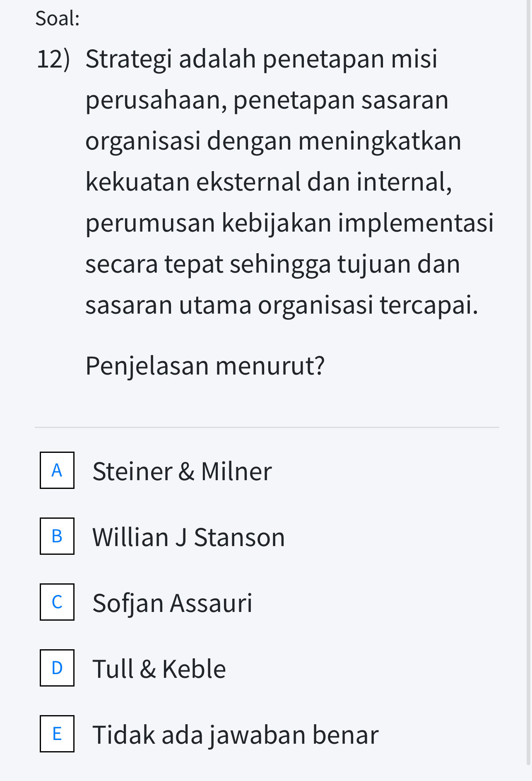The image size is (532, 781).
Task: Select option E, Tidak ada jawaban benar
Action: [x=235, y=734]
